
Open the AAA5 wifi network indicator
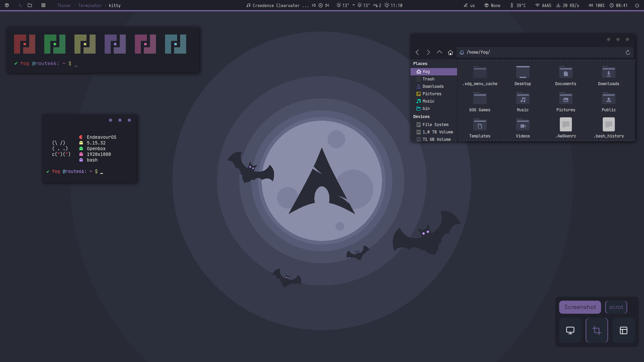coord(543,6)
